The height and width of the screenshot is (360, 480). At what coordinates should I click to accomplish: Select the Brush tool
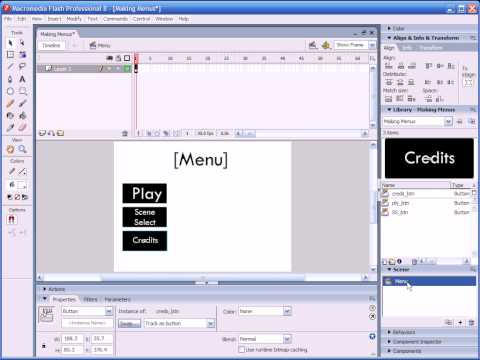[22, 103]
